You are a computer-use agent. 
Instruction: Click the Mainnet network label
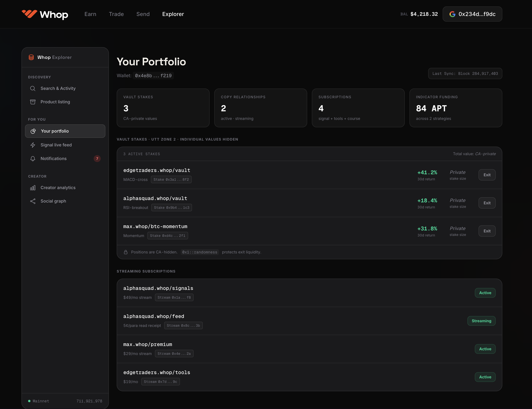click(41, 401)
